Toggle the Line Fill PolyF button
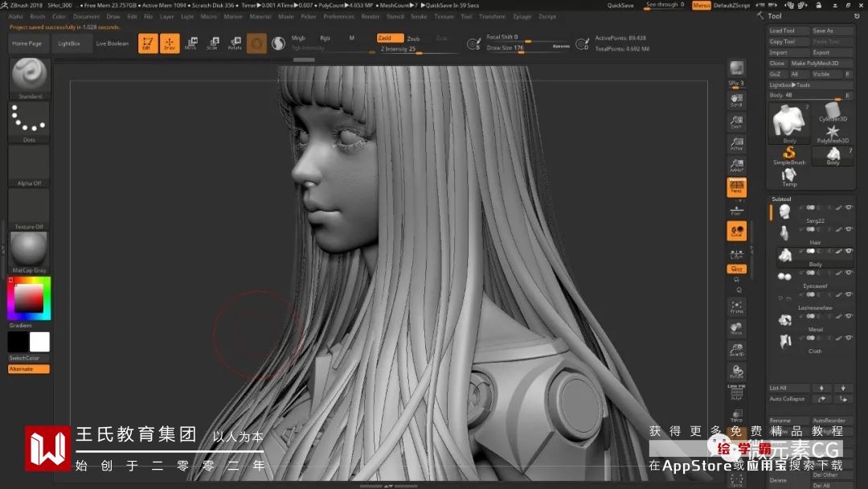Screen dimensions: 868x489 pyautogui.click(x=736, y=392)
